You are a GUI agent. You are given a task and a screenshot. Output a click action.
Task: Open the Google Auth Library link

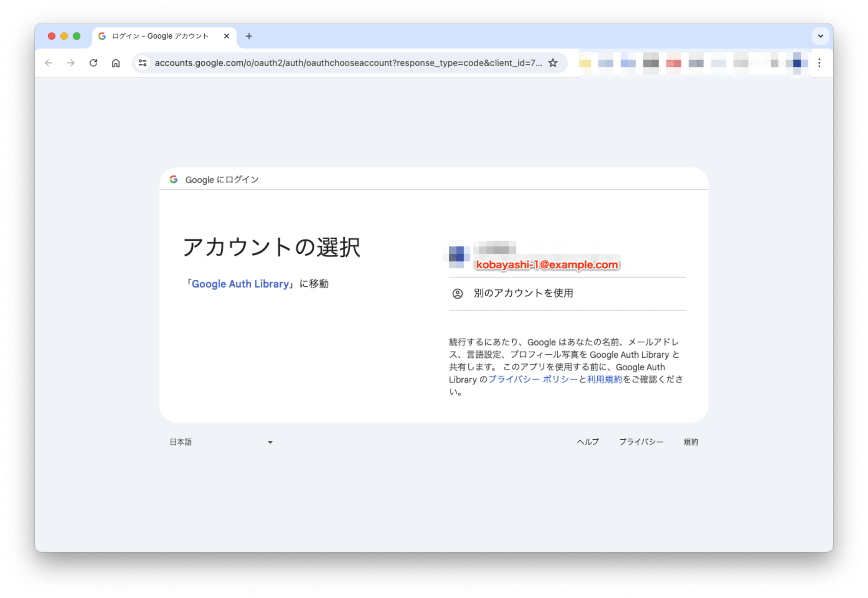[240, 284]
